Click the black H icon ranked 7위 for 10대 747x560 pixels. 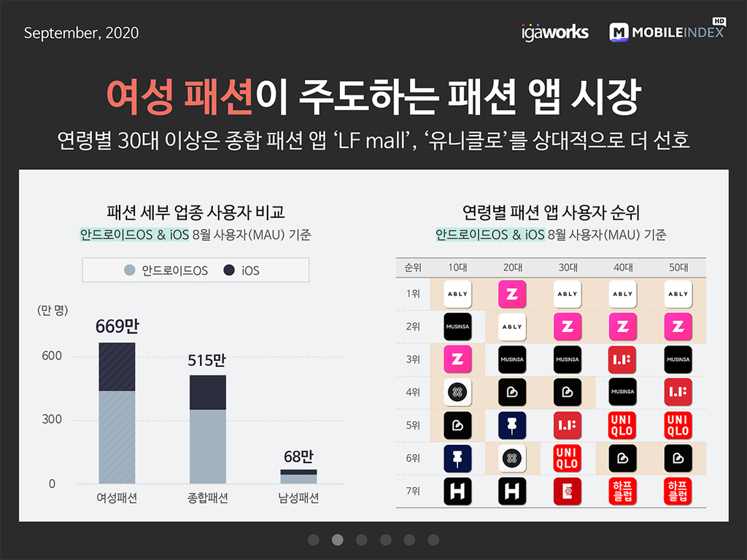click(457, 491)
